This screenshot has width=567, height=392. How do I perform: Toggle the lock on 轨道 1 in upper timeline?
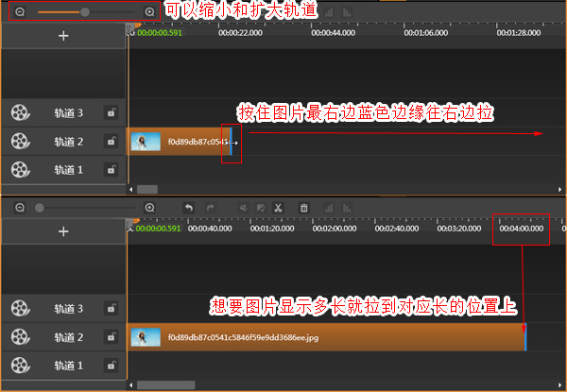coord(111,169)
